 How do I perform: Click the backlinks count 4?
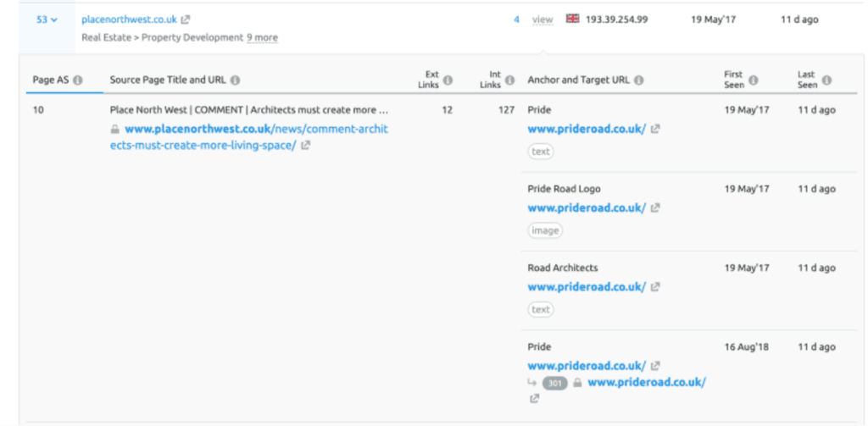click(x=516, y=19)
